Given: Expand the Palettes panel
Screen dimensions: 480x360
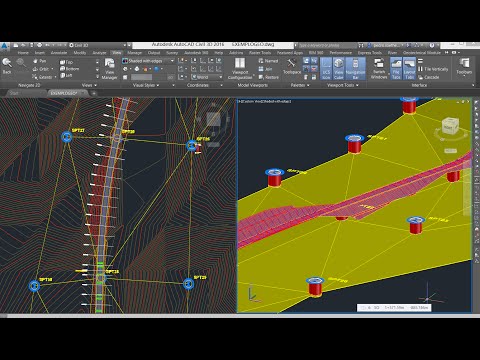Looking at the screenshot, I should [300, 85].
